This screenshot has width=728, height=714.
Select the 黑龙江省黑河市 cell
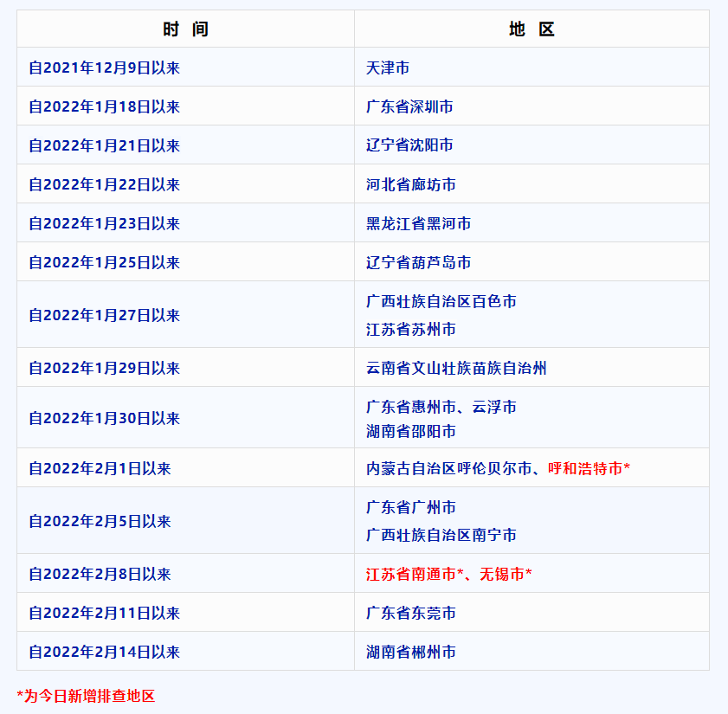point(532,223)
